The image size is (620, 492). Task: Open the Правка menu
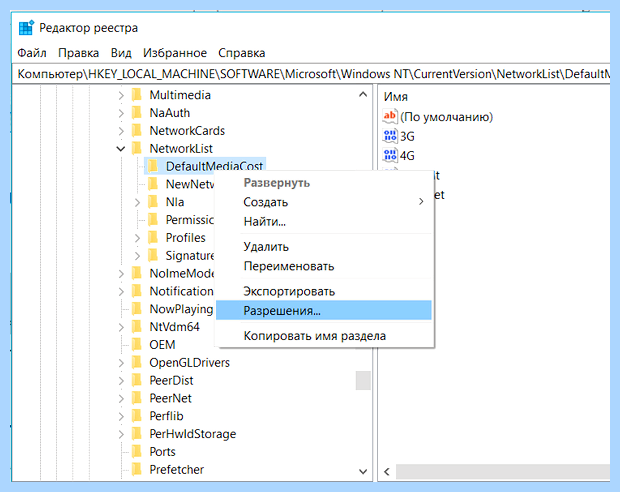78,53
